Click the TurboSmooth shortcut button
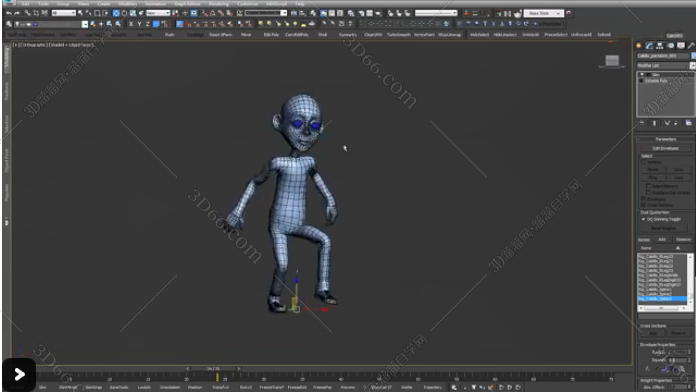 tap(399, 35)
